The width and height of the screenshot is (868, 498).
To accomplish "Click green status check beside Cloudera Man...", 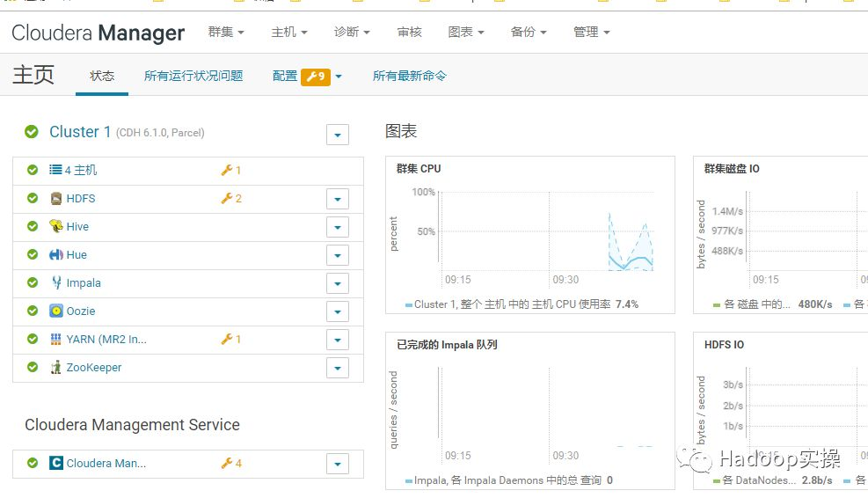I will 33,463.
